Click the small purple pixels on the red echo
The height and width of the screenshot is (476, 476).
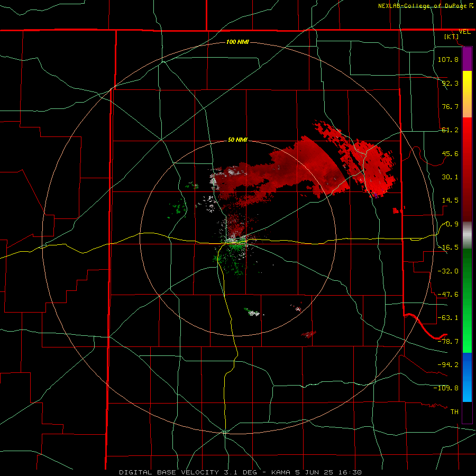[376, 195]
